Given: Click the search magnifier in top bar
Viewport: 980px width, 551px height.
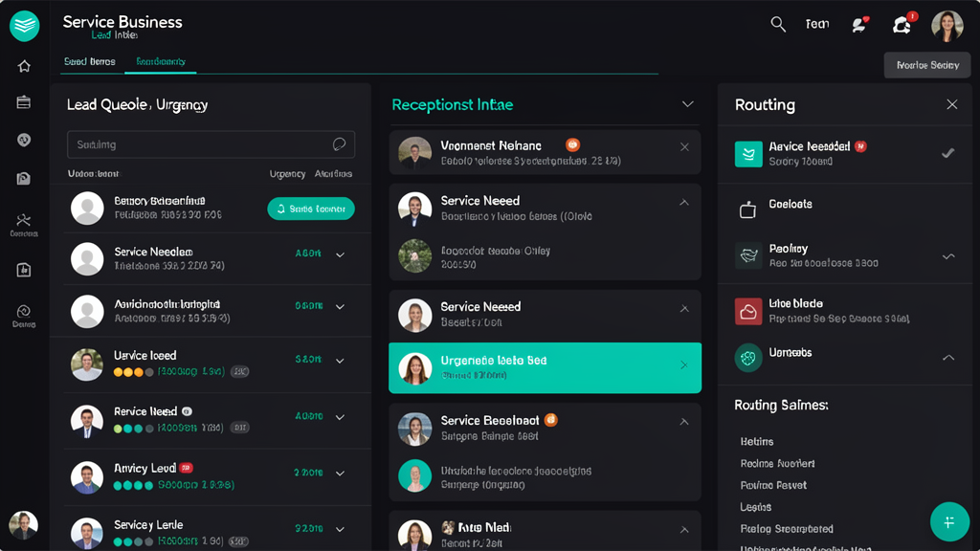Looking at the screenshot, I should pyautogui.click(x=778, y=24).
